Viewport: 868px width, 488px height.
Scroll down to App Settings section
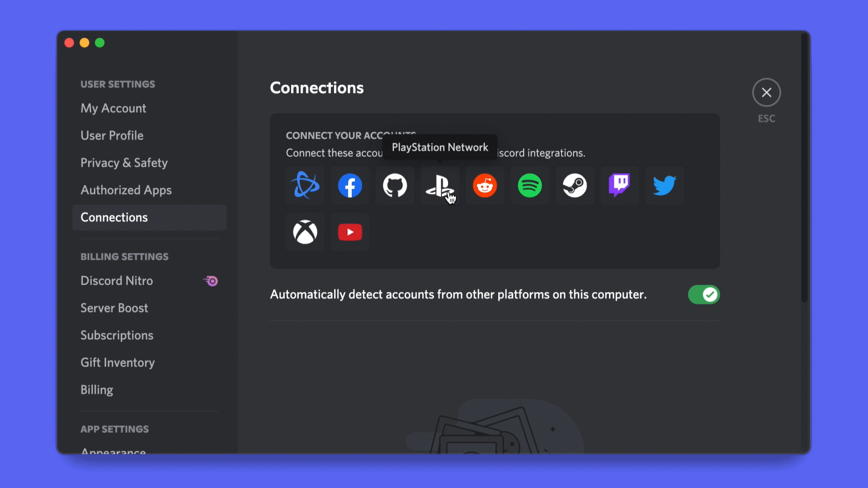point(114,429)
